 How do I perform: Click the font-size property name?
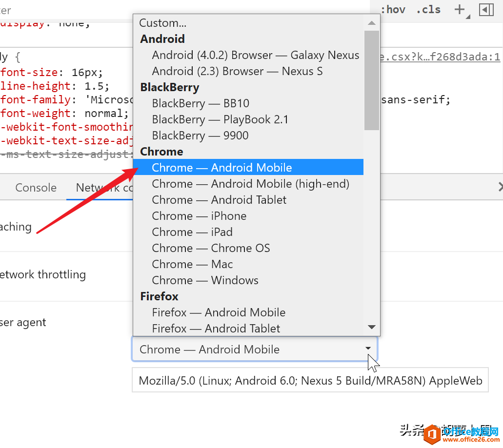[x=29, y=72]
